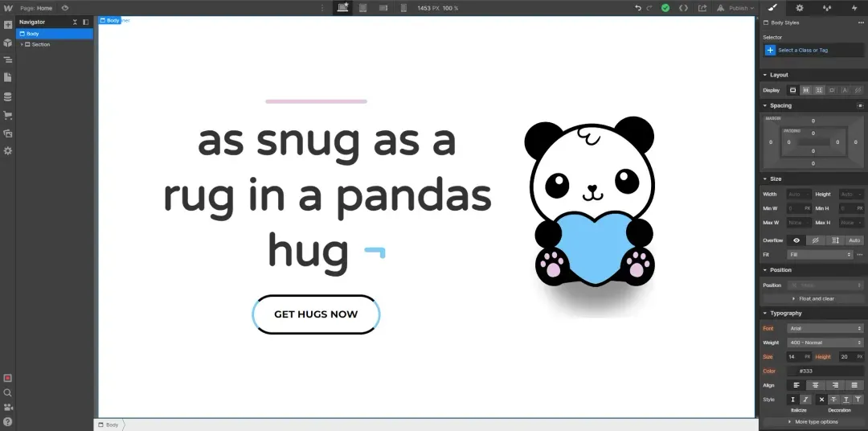Open the Help question mark icon
868x431 pixels.
coord(8,421)
